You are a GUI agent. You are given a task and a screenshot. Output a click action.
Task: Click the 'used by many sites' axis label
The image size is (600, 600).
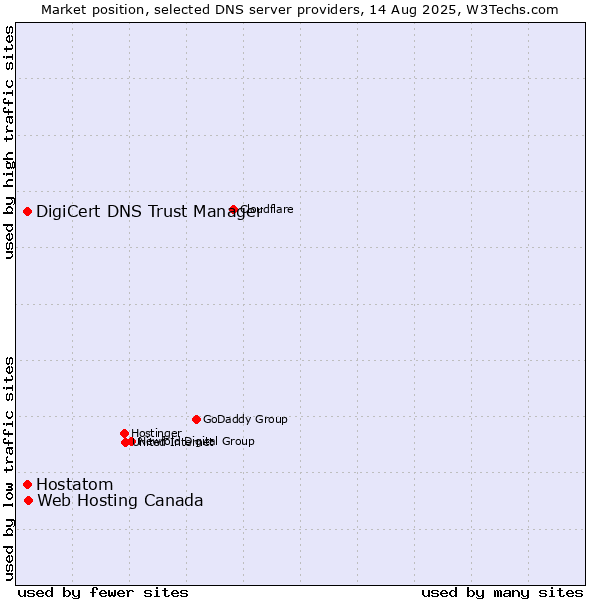tap(502, 593)
